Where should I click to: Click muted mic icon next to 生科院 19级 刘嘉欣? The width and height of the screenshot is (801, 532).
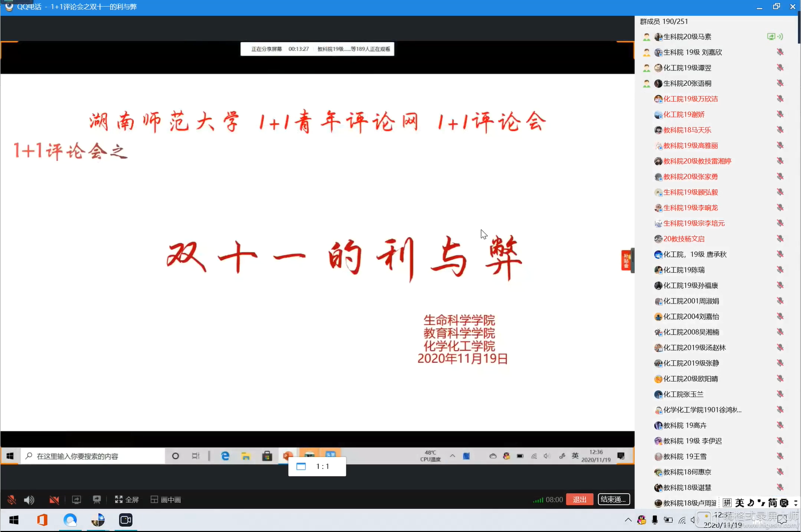click(780, 52)
